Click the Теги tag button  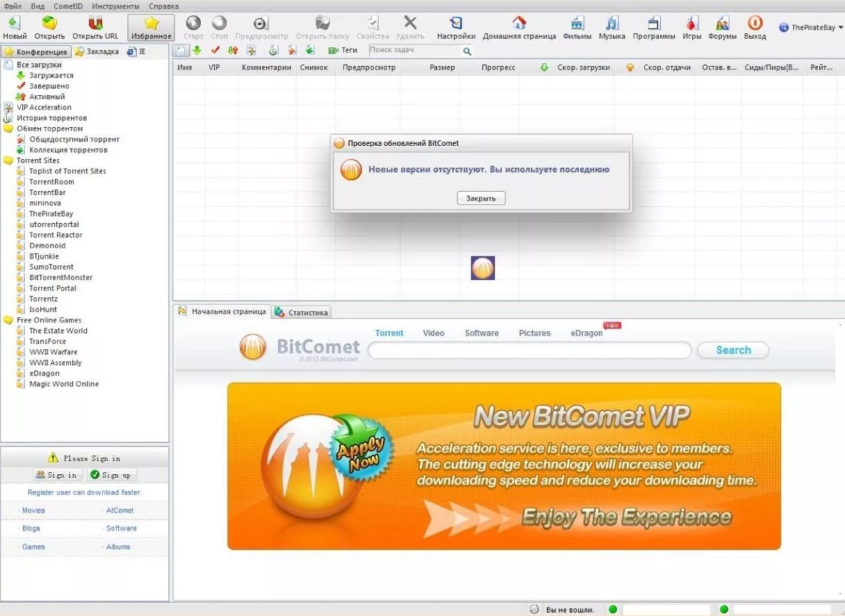click(x=343, y=50)
